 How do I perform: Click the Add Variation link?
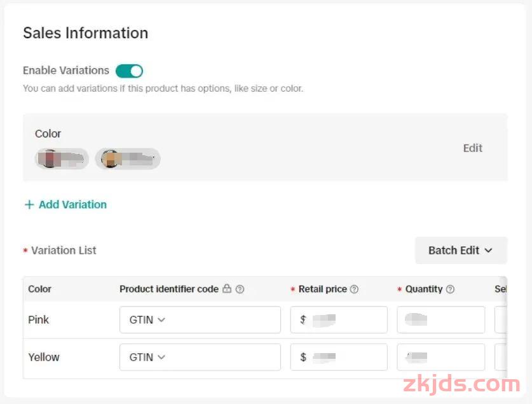(x=72, y=204)
